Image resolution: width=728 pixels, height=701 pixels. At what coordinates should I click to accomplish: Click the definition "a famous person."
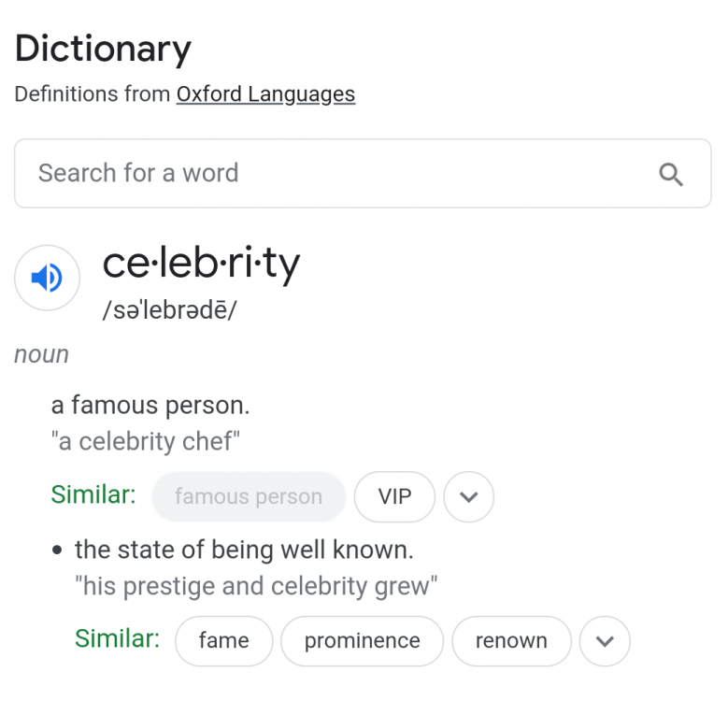click(x=150, y=406)
